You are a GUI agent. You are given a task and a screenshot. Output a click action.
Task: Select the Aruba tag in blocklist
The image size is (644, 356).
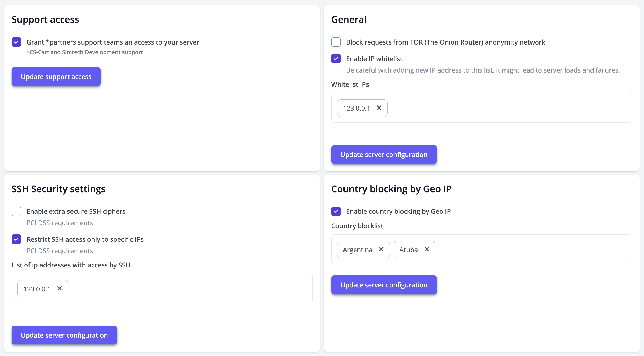[408, 250]
